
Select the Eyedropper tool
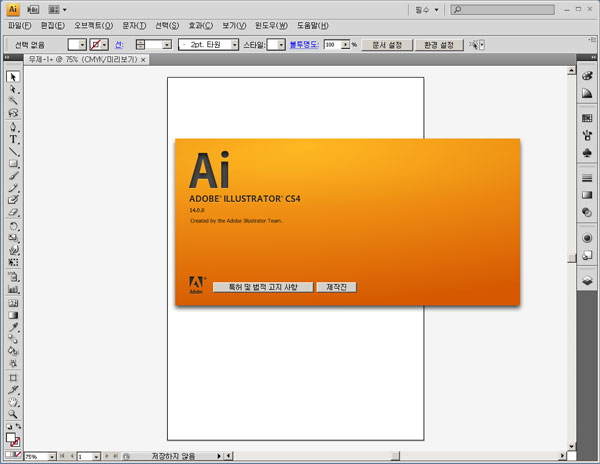[x=13, y=327]
